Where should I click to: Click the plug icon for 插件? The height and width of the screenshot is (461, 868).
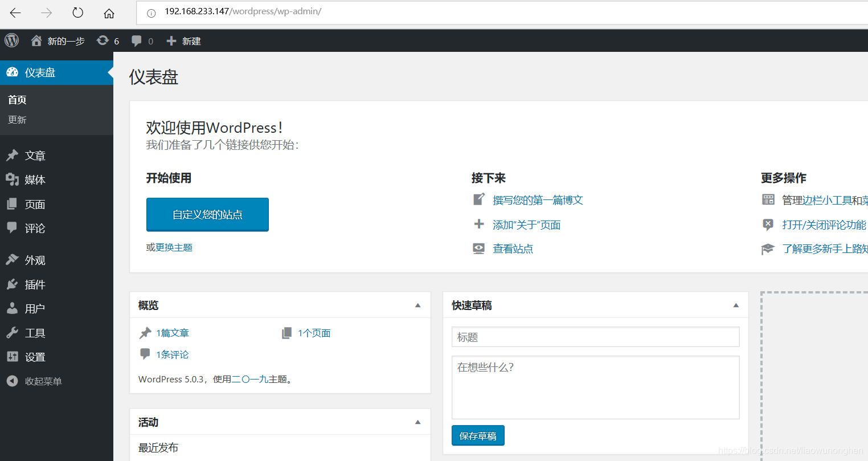click(x=12, y=284)
